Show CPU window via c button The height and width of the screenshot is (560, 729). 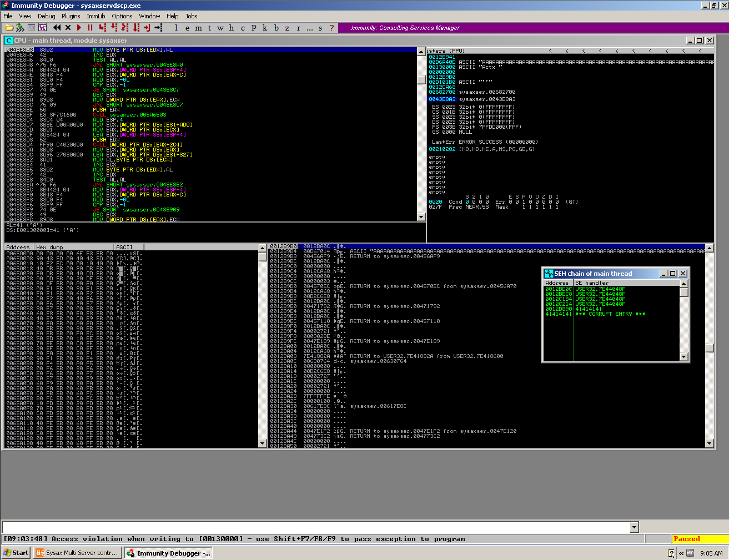pos(243,28)
